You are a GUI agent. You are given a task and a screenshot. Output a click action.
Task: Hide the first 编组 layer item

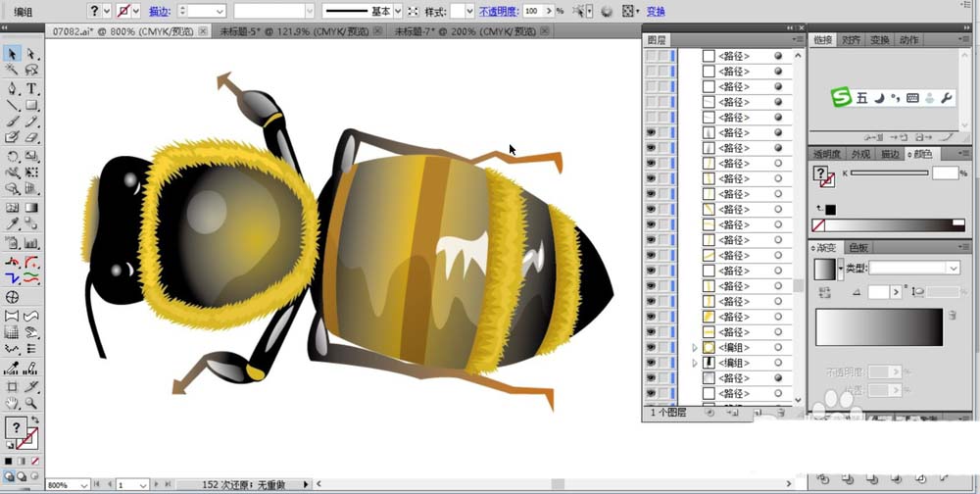pyautogui.click(x=651, y=347)
